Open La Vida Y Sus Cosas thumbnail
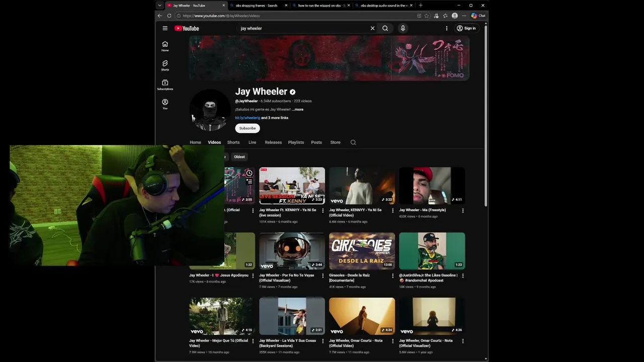Screen dimensions: 644x362 pos(292,316)
